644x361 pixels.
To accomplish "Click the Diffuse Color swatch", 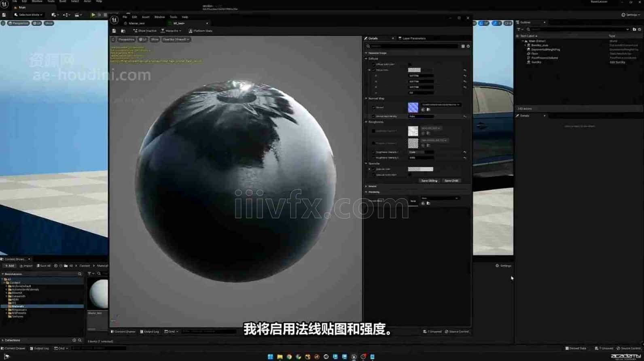I will [414, 70].
